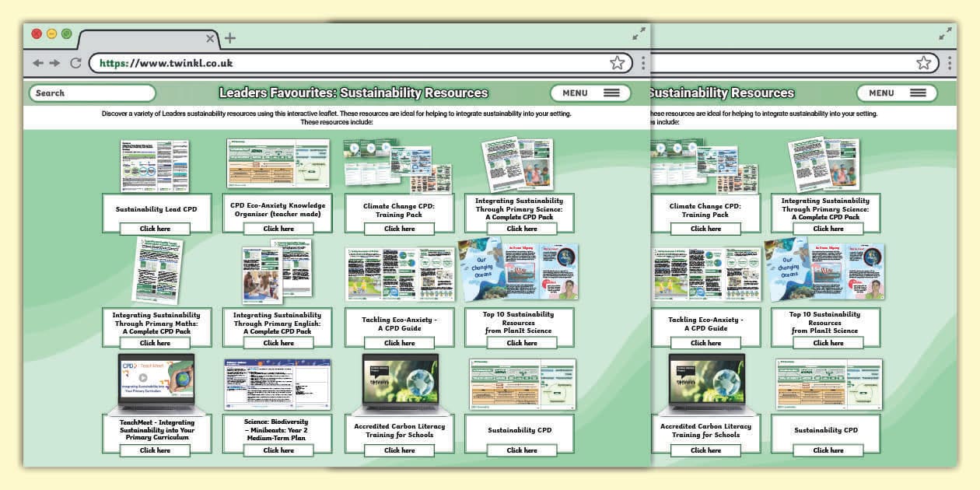The image size is (980, 490).
Task: Open the front window's three-dot browser menu
Action: pyautogui.click(x=643, y=63)
